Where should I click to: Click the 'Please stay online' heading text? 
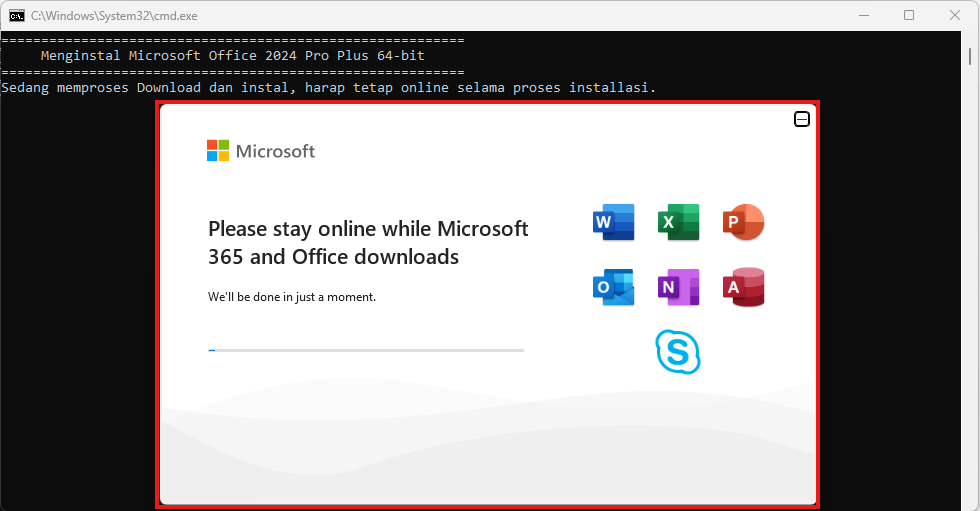(x=368, y=242)
